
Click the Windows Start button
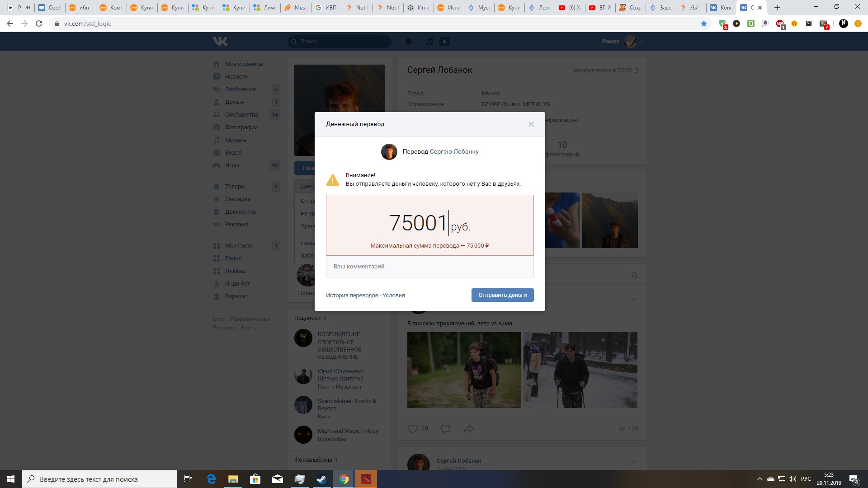[11, 479]
